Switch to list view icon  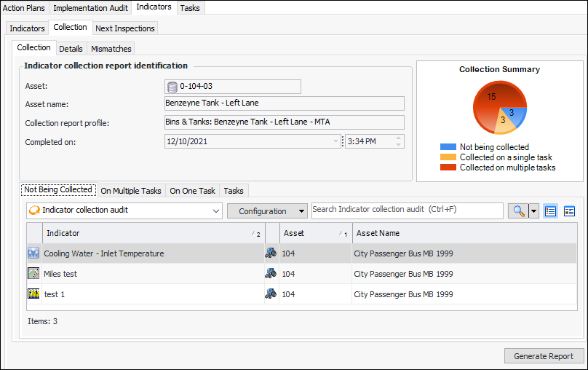click(551, 211)
